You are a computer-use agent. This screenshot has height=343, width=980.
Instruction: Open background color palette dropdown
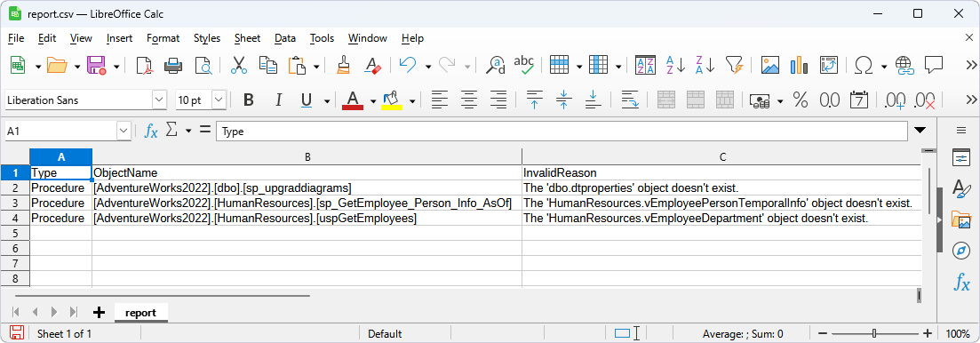[412, 101]
